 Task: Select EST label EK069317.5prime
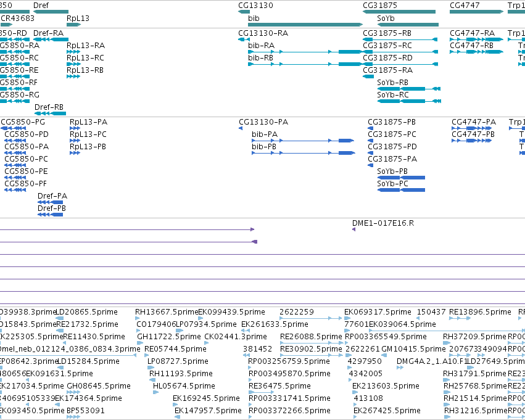click(378, 312)
